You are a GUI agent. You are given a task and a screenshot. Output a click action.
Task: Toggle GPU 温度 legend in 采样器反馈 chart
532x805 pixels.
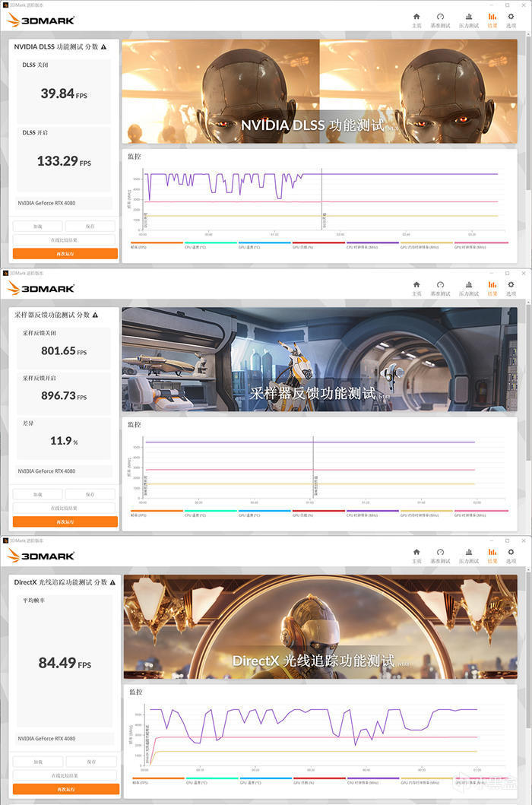(x=264, y=513)
